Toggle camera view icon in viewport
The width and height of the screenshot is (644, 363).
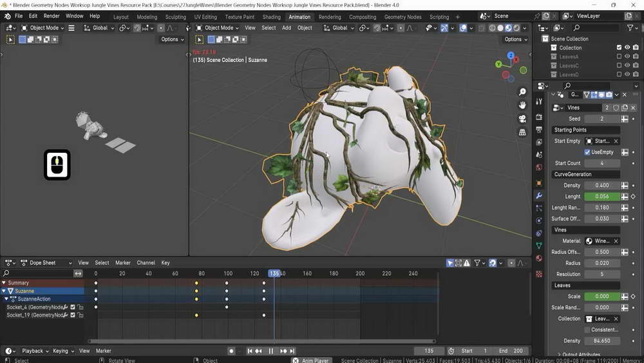coord(522,119)
